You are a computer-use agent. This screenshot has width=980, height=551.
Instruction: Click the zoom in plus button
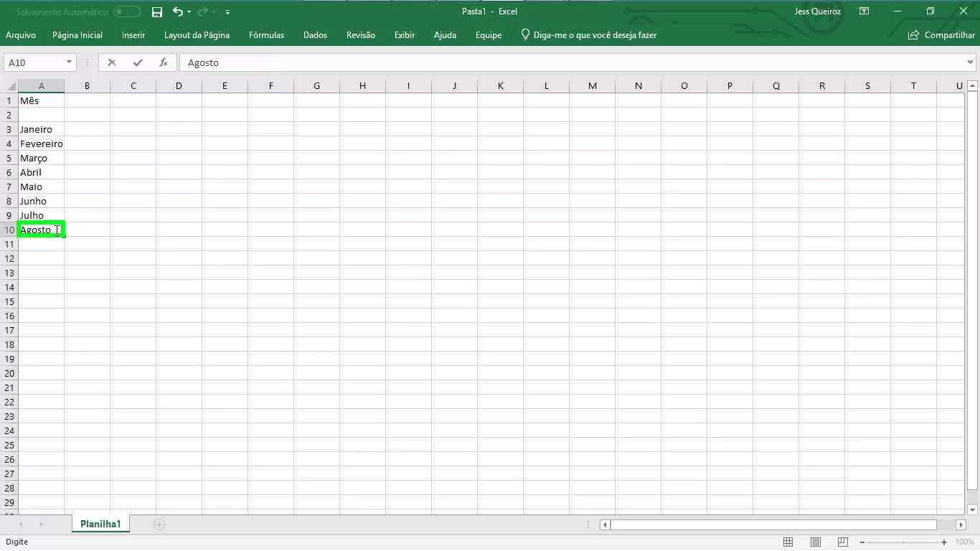click(x=944, y=542)
